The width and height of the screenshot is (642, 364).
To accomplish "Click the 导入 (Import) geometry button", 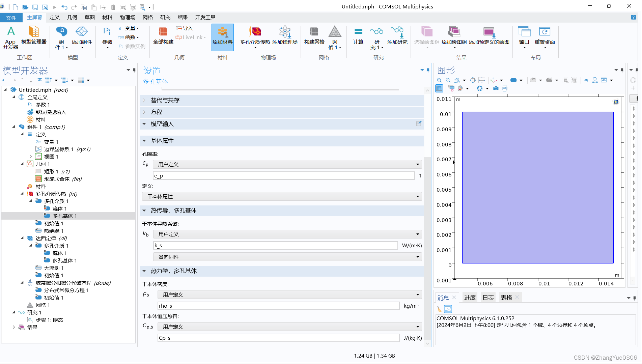I will (x=185, y=28).
